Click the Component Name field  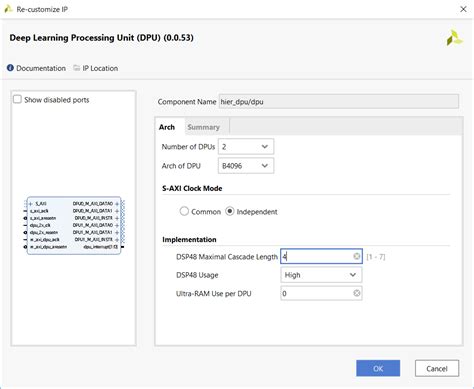339,101
